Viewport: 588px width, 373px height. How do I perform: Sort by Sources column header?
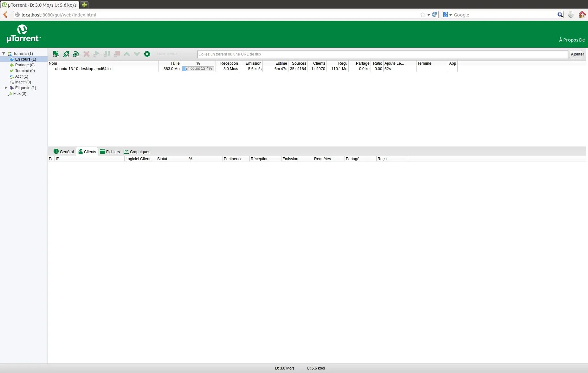coord(298,63)
